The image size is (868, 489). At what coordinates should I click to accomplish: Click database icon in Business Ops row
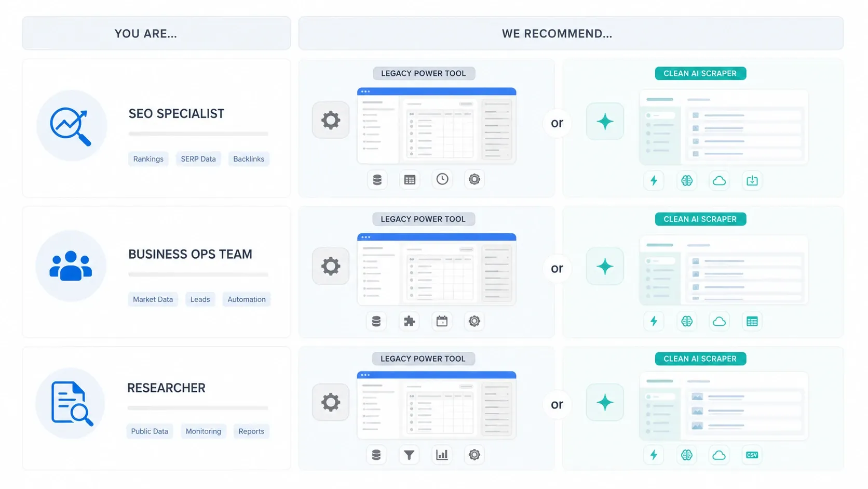(376, 321)
